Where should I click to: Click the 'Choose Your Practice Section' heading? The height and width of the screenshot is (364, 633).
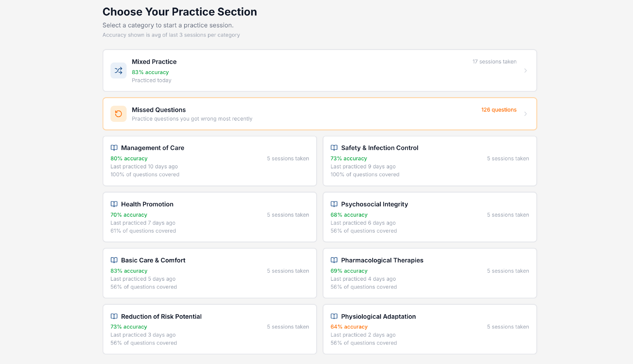pyautogui.click(x=180, y=12)
